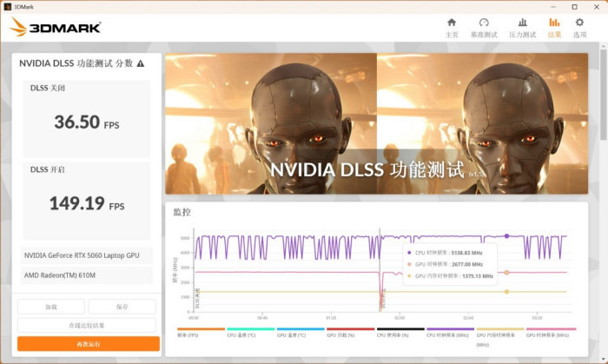The height and width of the screenshot is (364, 608).
Task: Click the DLSS 关闭 marker at chart start
Action: pos(197,299)
